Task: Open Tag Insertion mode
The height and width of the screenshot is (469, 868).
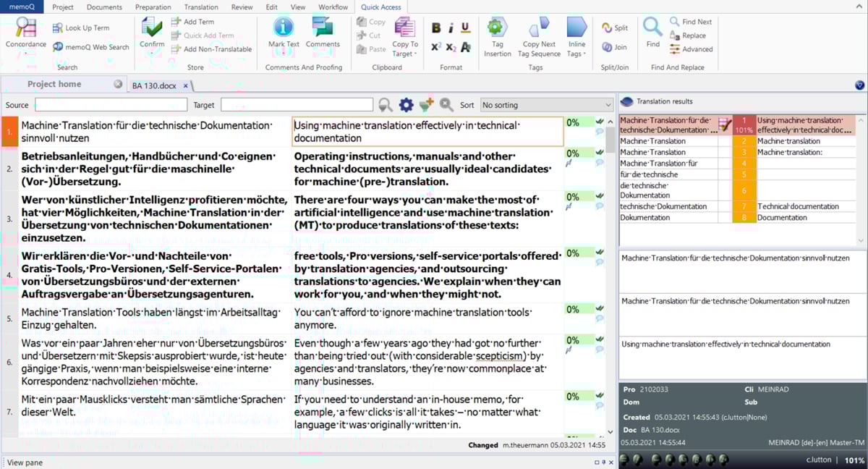Action: (x=497, y=38)
